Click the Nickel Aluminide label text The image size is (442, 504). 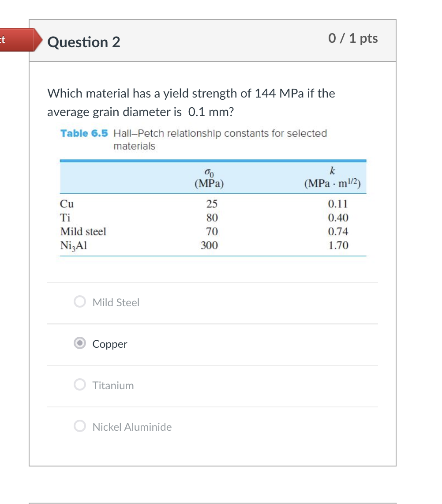tap(132, 427)
